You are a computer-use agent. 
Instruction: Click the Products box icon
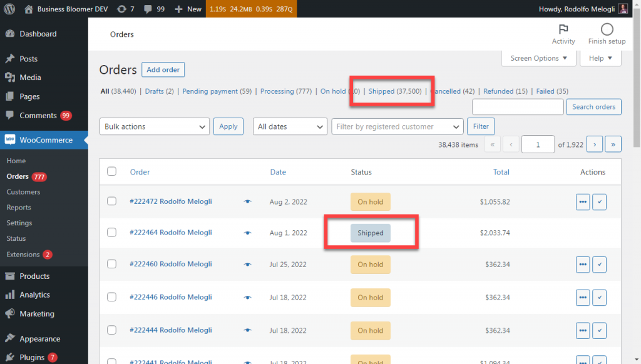click(x=10, y=276)
